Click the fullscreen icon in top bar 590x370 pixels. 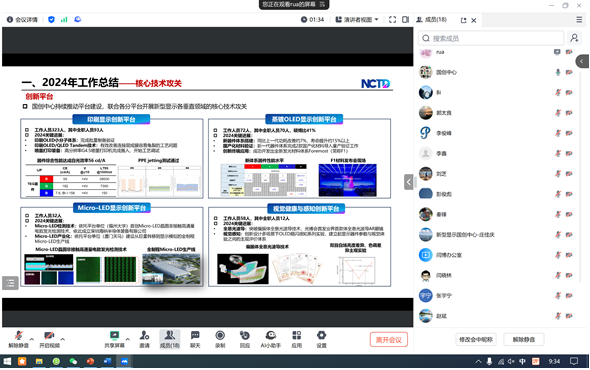[x=392, y=20]
